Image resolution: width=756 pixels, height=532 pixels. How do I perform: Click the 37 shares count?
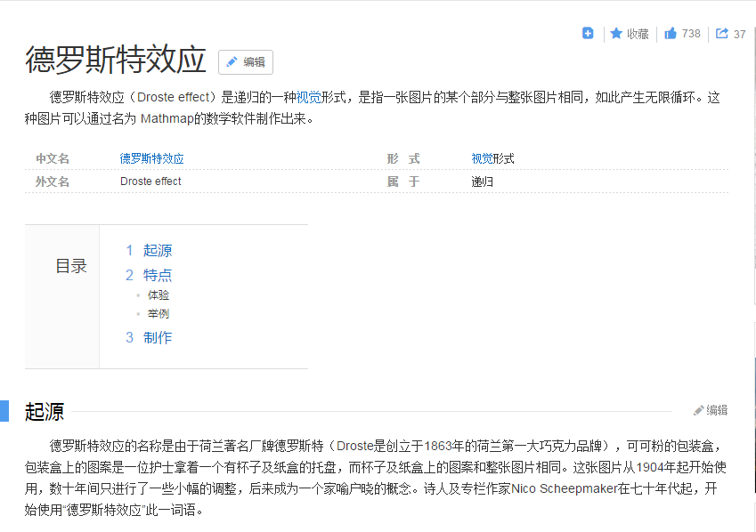(740, 34)
